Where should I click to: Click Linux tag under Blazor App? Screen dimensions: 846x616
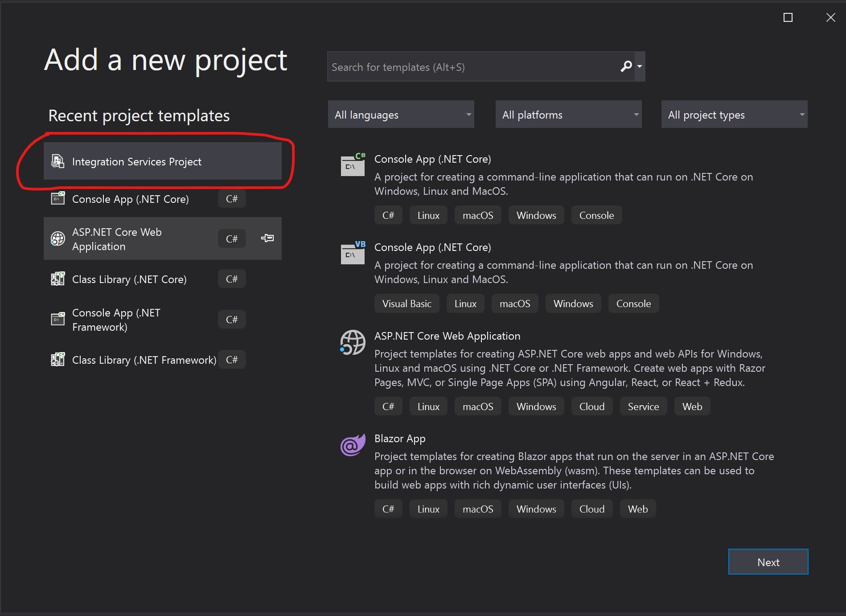(x=428, y=509)
